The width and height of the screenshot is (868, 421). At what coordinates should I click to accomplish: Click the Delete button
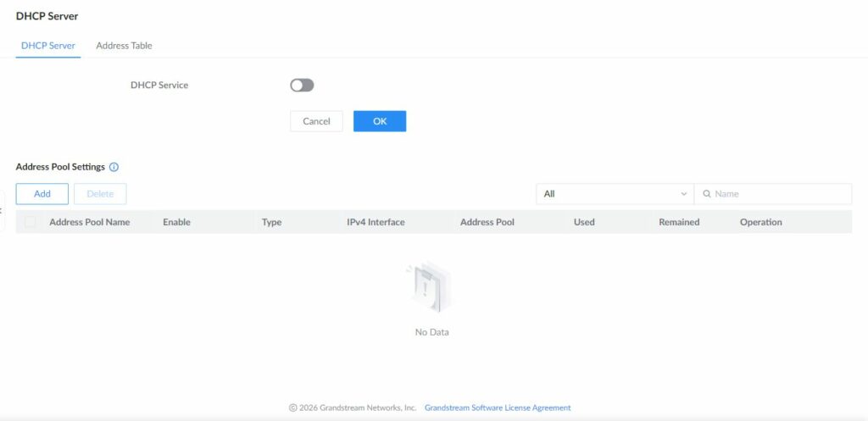(100, 194)
